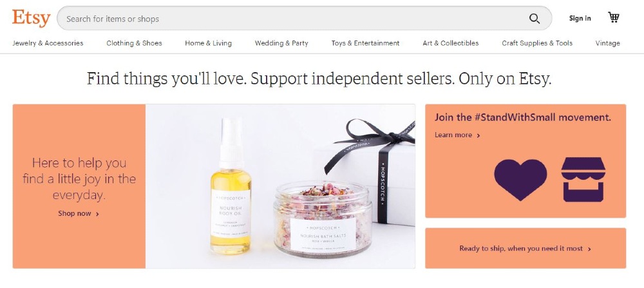The image size is (644, 288).
Task: Open the shopping cart icon
Action: [614, 17]
